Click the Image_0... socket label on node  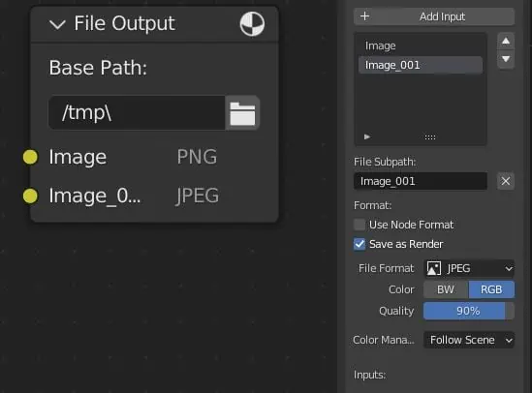95,196
